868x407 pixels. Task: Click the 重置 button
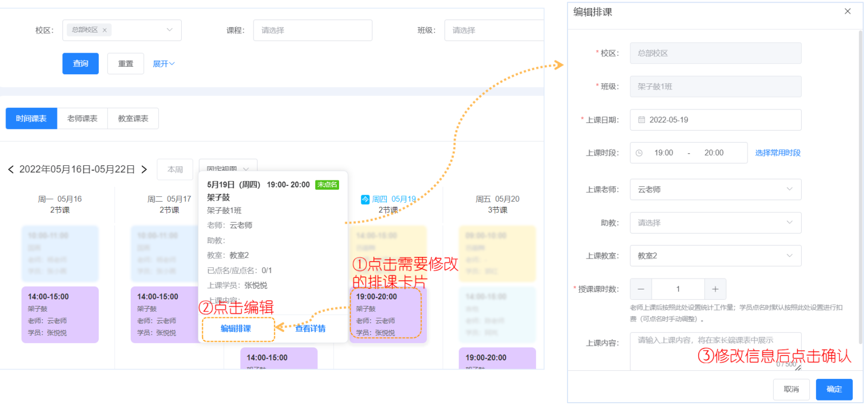(x=125, y=63)
